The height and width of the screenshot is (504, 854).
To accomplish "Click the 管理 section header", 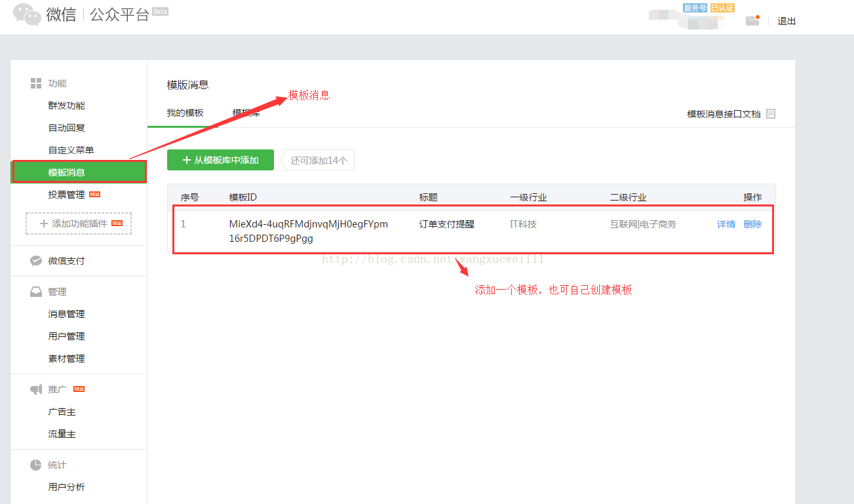I will click(57, 292).
